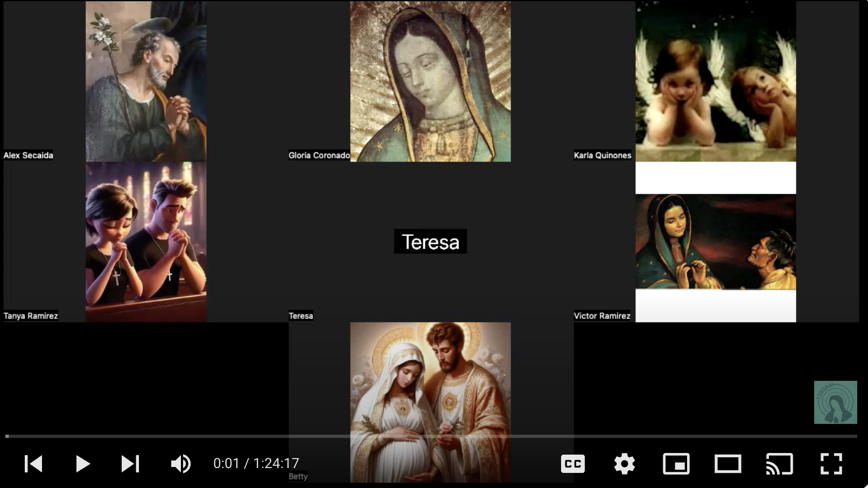This screenshot has width=868, height=488.
Task: Cast video to a TV
Action: tap(779, 464)
